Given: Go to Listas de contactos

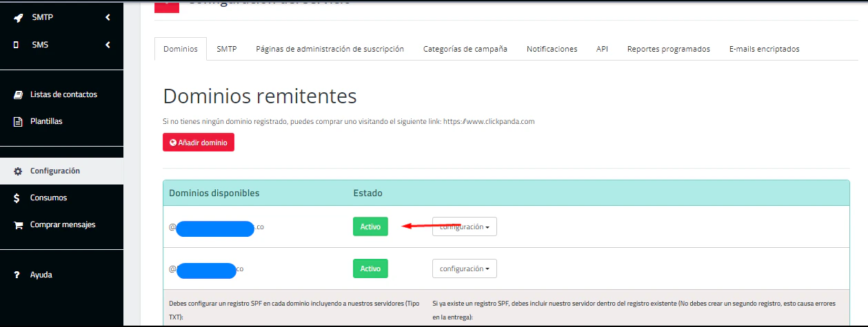Looking at the screenshot, I should point(63,94).
